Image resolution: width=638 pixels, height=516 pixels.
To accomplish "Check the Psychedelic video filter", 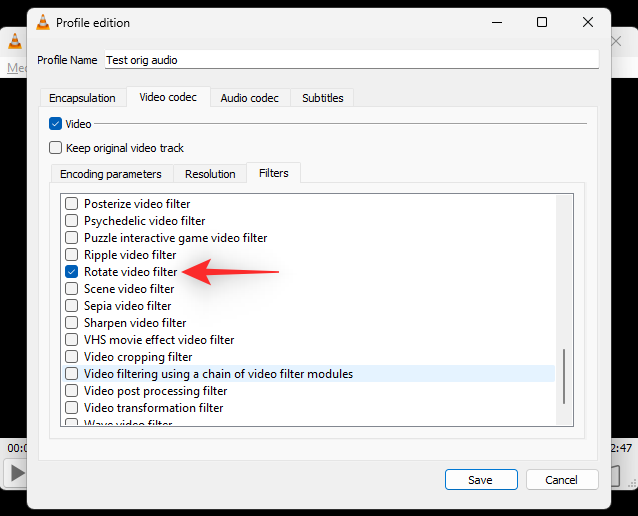I will [72, 221].
